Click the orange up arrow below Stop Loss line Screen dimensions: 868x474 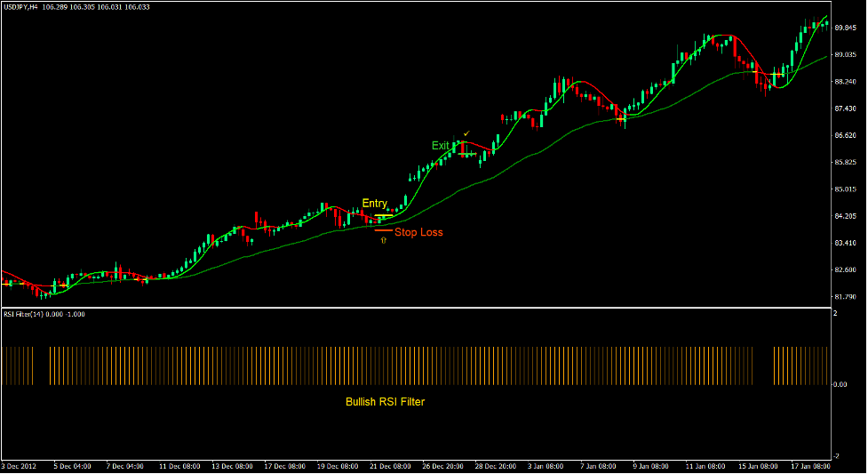click(384, 240)
